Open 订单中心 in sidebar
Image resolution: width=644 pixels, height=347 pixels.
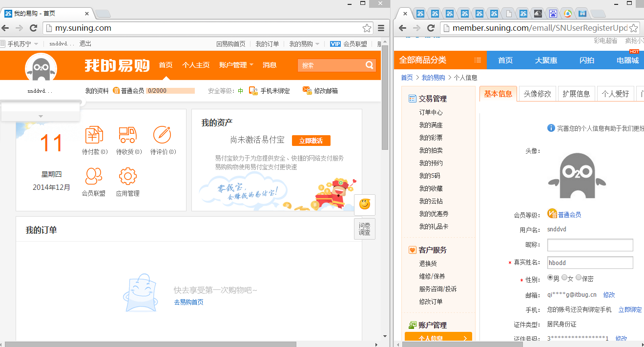pyautogui.click(x=431, y=112)
